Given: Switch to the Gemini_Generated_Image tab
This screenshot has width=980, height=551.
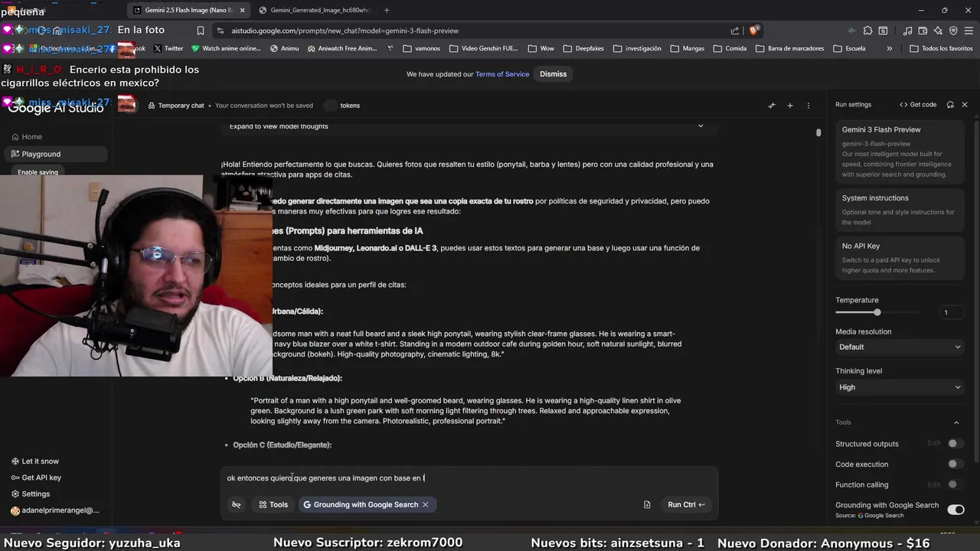Looking at the screenshot, I should pyautogui.click(x=314, y=10).
